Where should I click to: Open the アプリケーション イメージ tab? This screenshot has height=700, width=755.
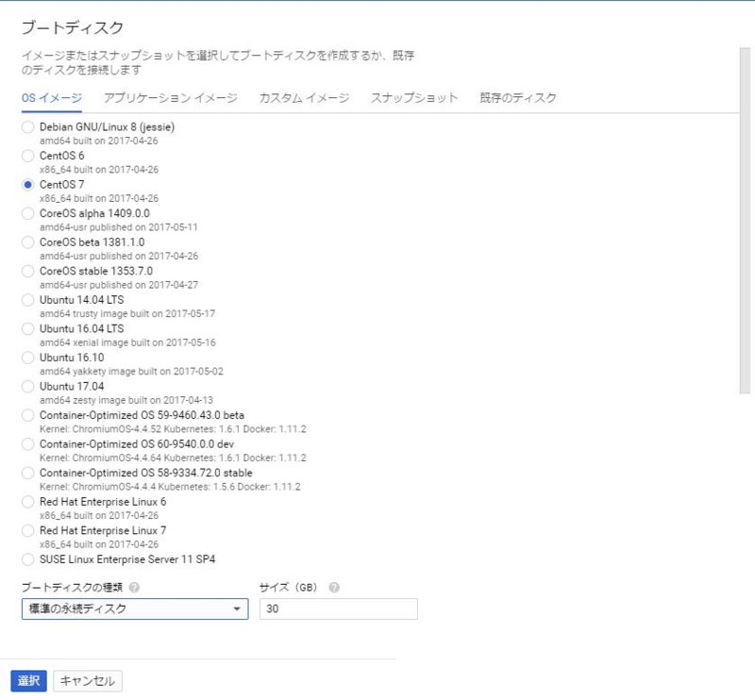(x=171, y=98)
